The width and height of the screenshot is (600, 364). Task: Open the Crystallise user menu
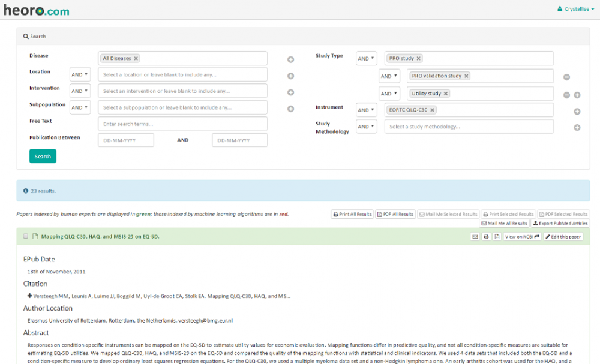tap(576, 9)
